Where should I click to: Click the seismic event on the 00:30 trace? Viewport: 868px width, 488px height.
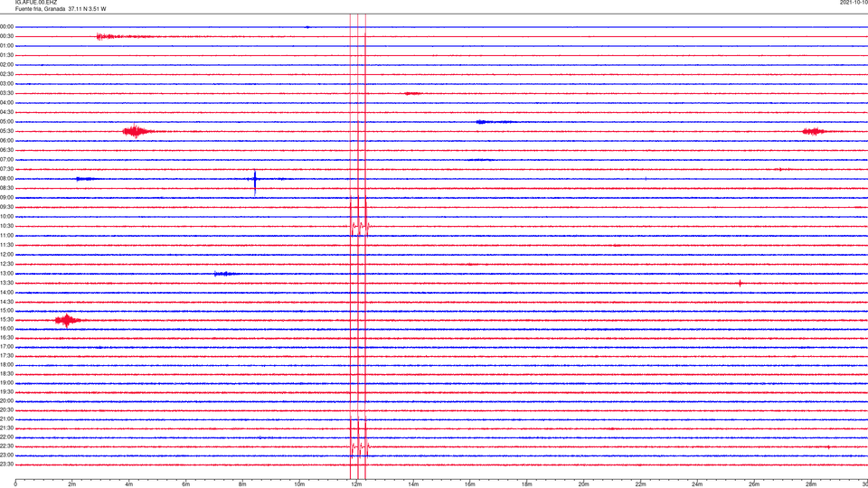tap(125, 36)
